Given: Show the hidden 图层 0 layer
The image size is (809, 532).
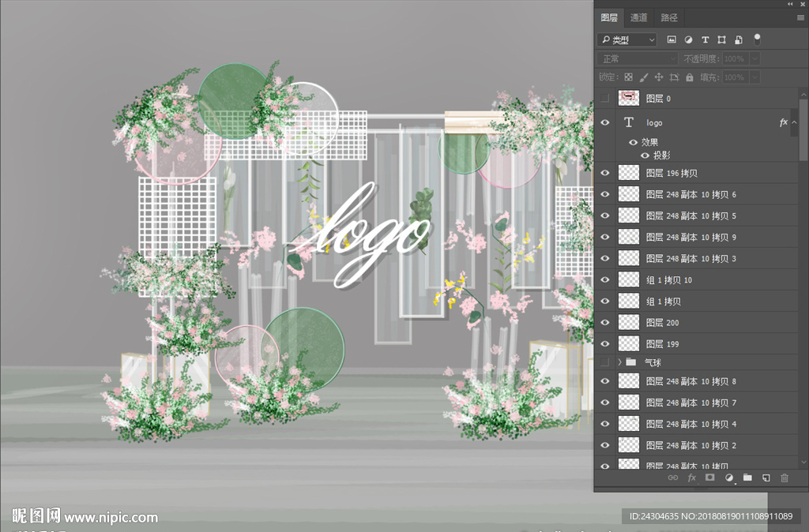Looking at the screenshot, I should 606,99.
